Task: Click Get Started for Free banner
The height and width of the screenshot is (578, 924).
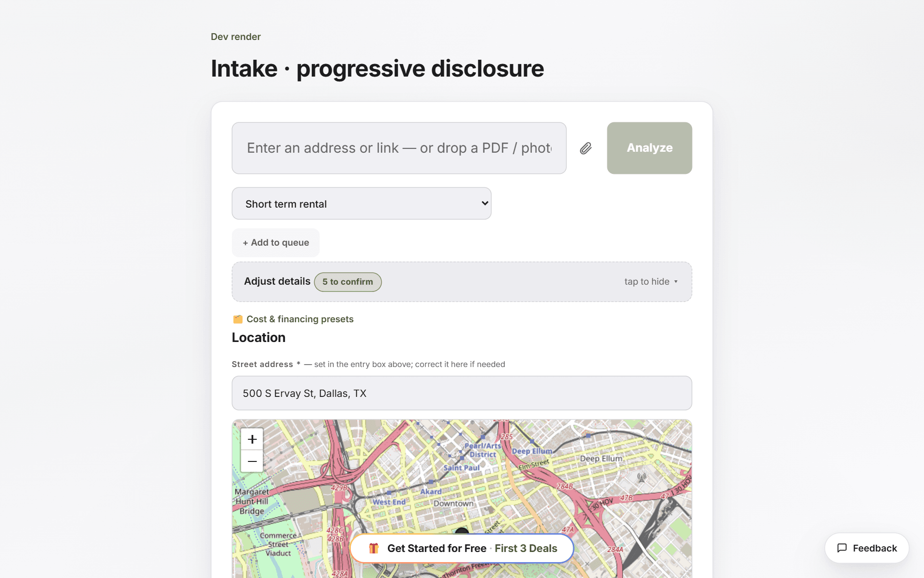Action: point(462,548)
